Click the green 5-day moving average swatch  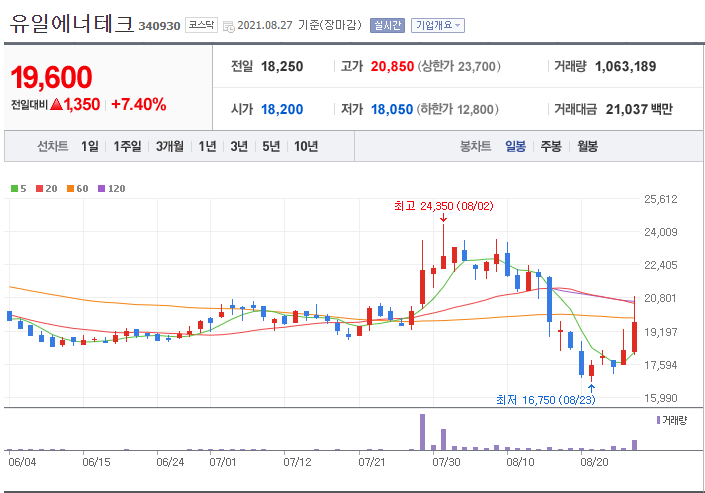[14, 188]
